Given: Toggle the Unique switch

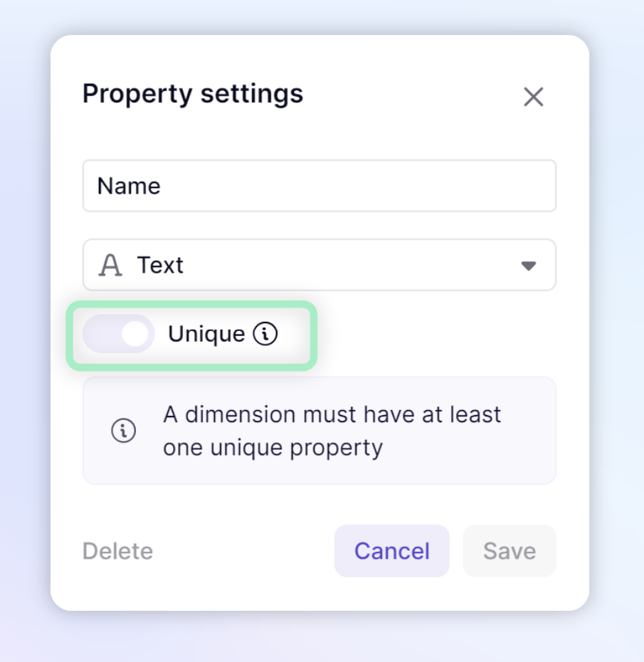Looking at the screenshot, I should 119,334.
